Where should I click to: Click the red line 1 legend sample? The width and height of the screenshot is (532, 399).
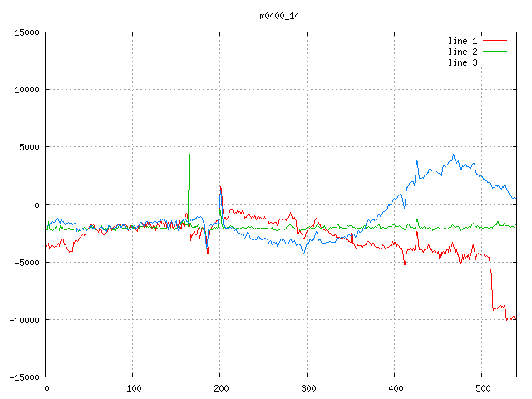pyautogui.click(x=495, y=41)
